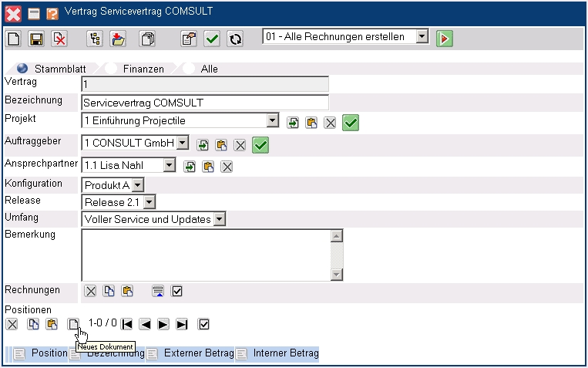This screenshot has width=588, height=368.
Task: Click the paste icon in Ansprechpartner row
Action: [208, 167]
